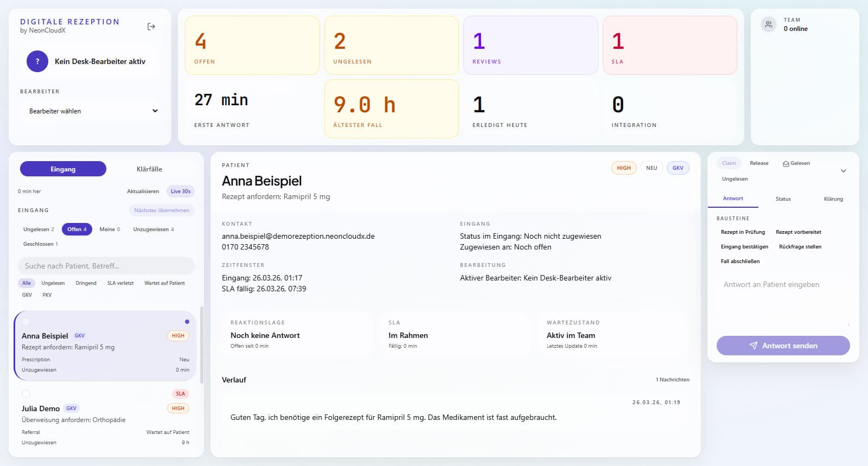868x466 pixels.
Task: Click the Aktualisieren link
Action: (143, 191)
